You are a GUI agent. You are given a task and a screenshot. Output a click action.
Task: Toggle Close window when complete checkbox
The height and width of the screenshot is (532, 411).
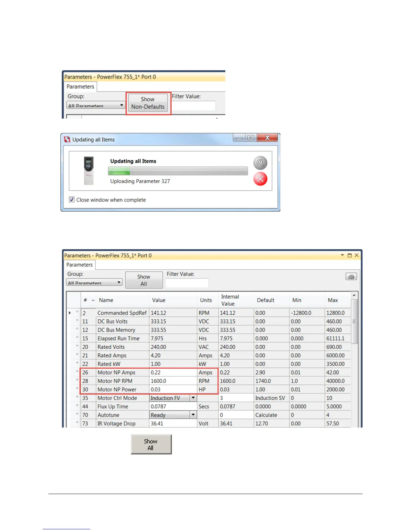(72, 199)
